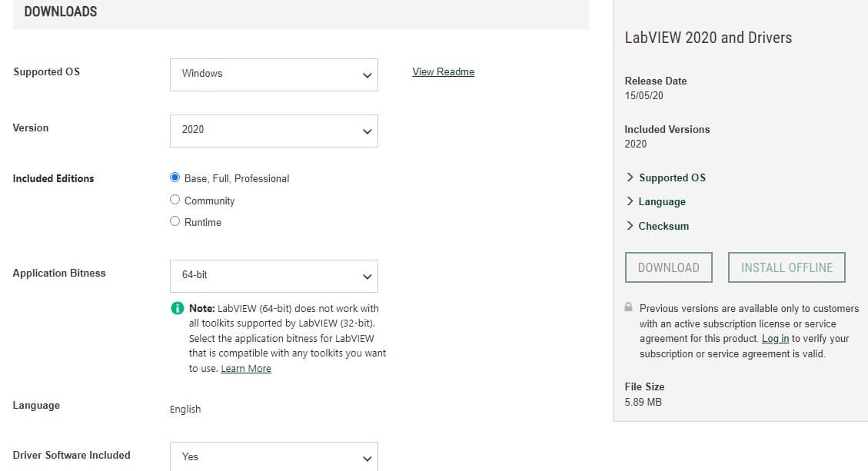
Task: Open the Version dropdown showing 2020
Action: click(x=274, y=131)
